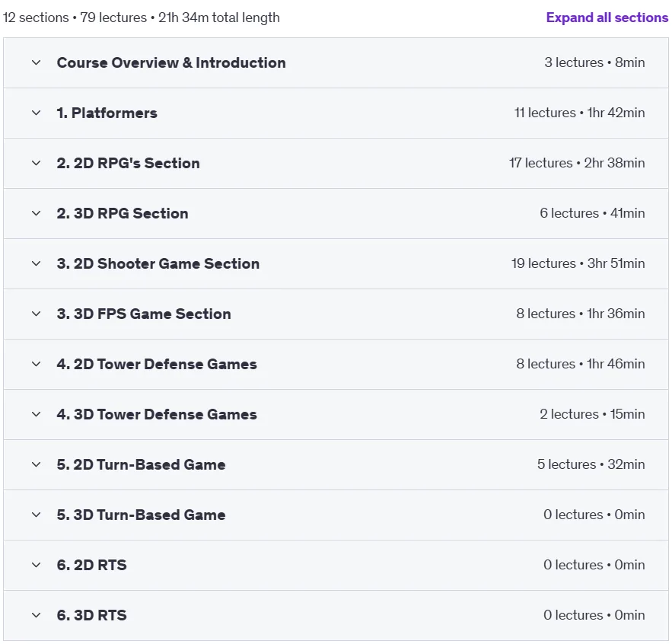Screen dimensions: 672x644
Task: Toggle the 3. 2D Shooter Game Section chevron
Action: point(37,263)
